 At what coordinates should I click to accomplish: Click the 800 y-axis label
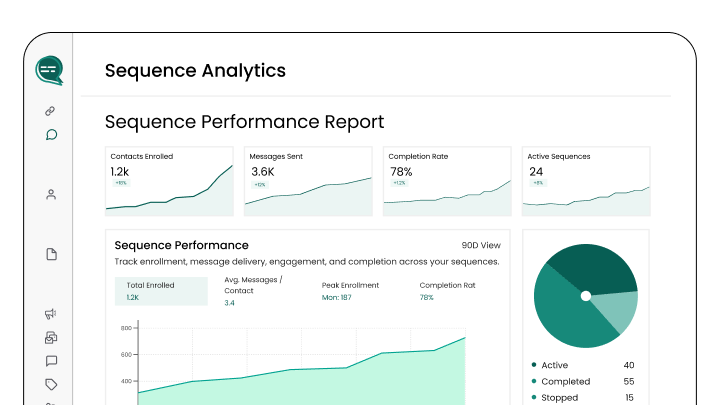tap(126, 328)
